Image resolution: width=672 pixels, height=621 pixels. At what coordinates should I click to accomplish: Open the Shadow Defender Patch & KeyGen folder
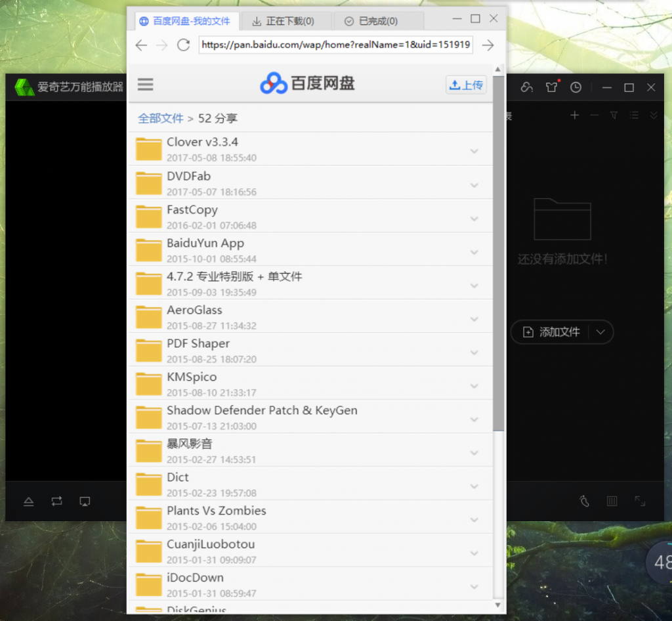click(x=310, y=417)
